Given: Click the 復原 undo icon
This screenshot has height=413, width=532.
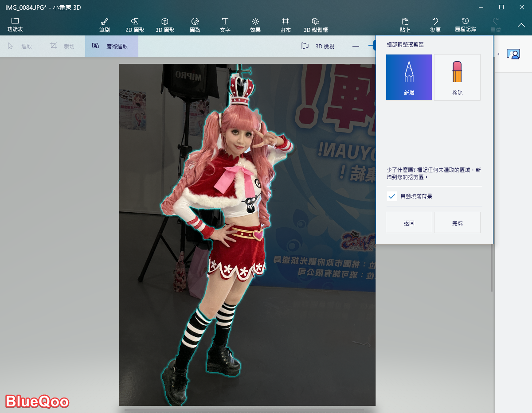Looking at the screenshot, I should click(x=435, y=25).
